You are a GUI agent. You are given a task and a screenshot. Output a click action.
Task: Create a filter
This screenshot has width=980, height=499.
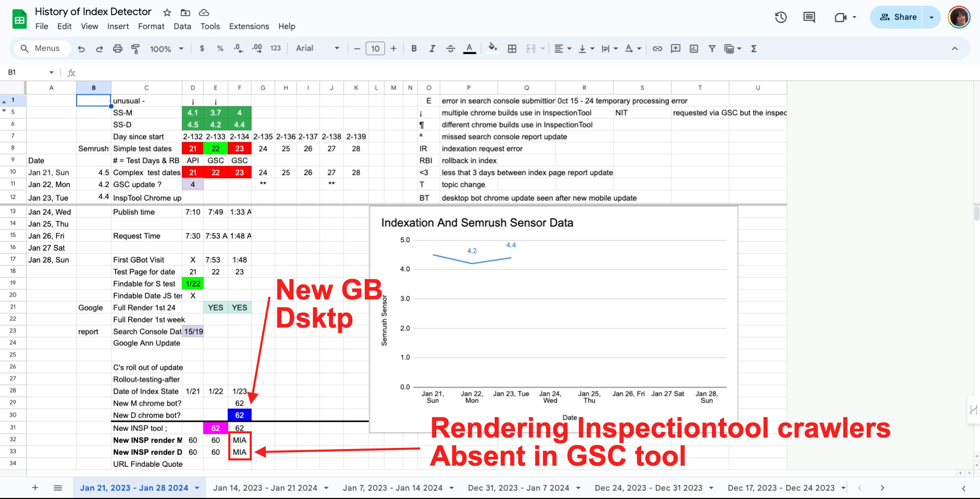712,48
